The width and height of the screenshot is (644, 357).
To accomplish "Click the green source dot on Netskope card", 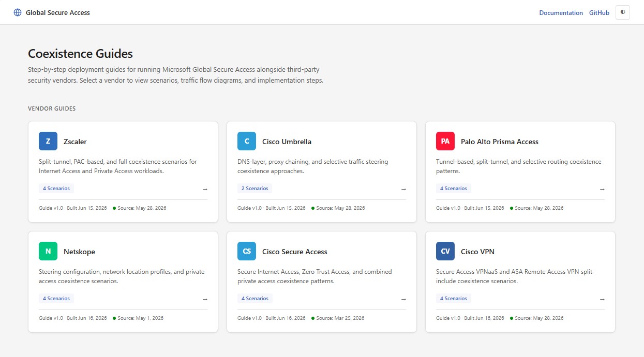I will (x=114, y=318).
